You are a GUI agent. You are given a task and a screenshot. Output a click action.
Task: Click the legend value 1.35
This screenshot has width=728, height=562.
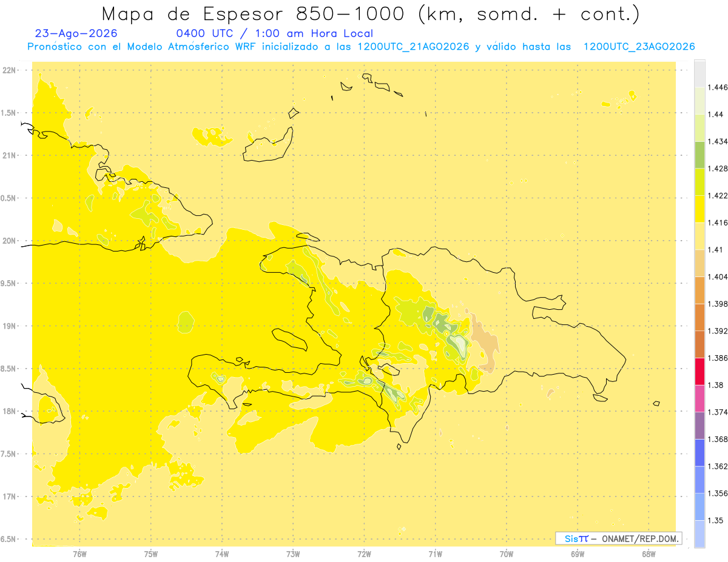716,520
